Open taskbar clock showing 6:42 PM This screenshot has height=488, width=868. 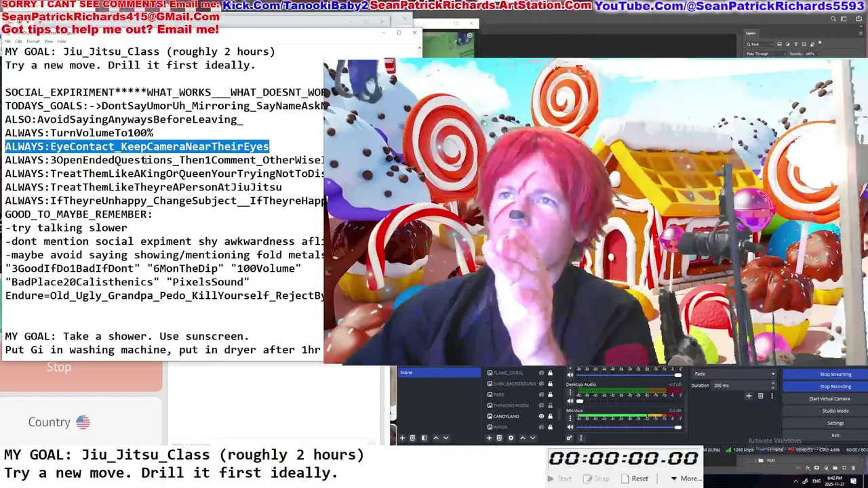tap(834, 481)
